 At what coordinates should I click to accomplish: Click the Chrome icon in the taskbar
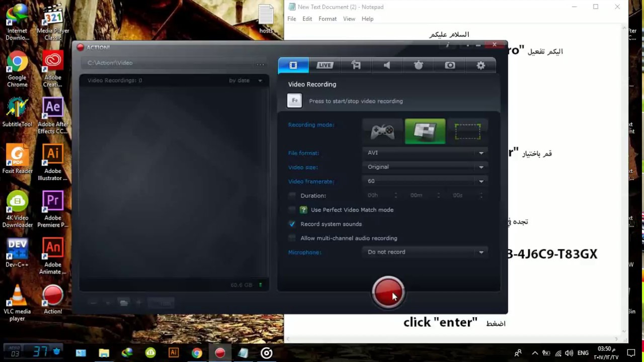(x=197, y=353)
